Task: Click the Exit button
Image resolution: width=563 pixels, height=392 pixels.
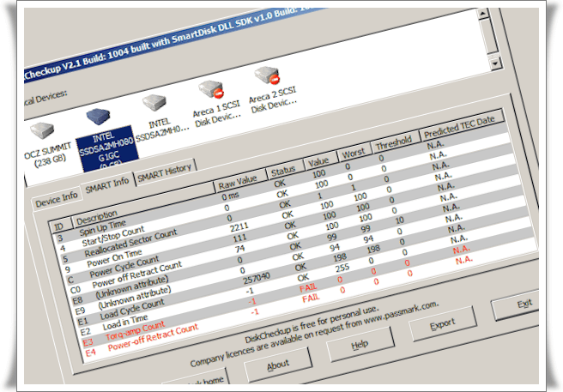Action: [515, 305]
